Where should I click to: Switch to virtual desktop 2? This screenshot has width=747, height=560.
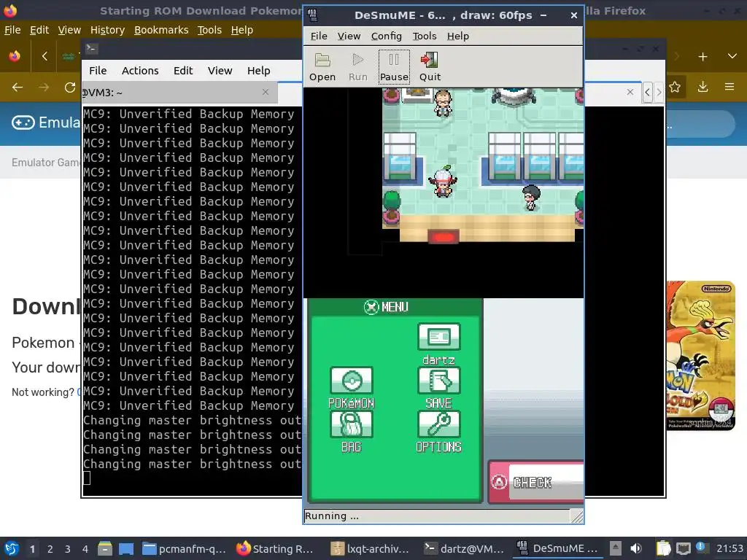[x=50, y=549]
